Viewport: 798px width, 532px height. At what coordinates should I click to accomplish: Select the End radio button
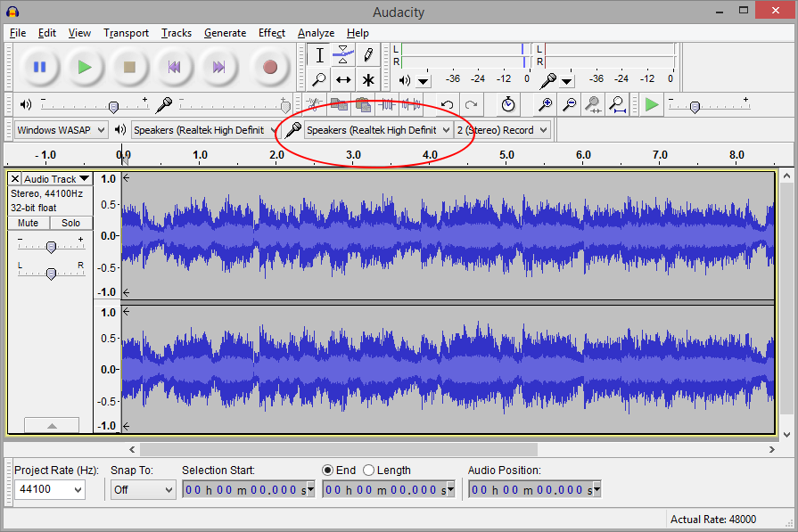pyautogui.click(x=328, y=470)
